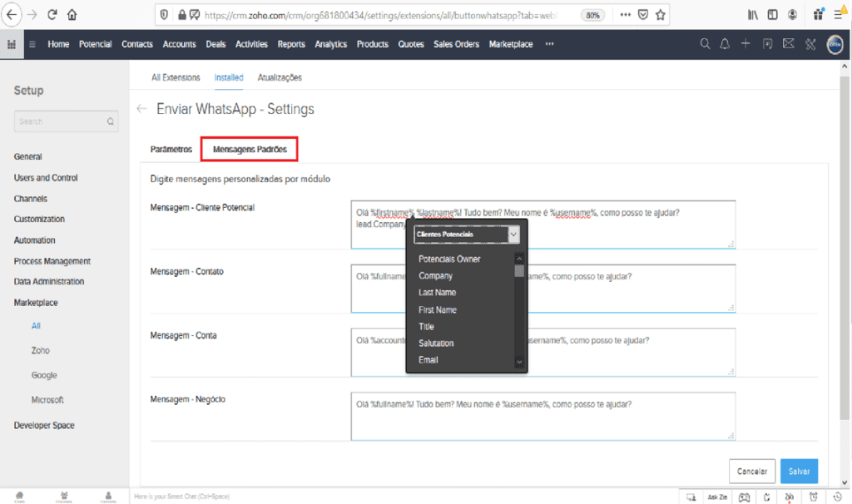Click the plus icon to create a record
The height and width of the screenshot is (504, 852).
(x=745, y=44)
